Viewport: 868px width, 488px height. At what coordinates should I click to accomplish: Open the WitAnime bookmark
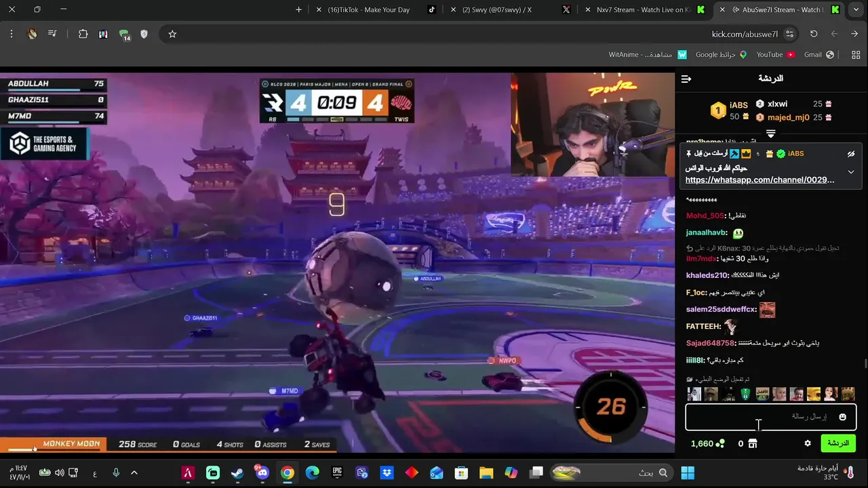pyautogui.click(x=648, y=54)
